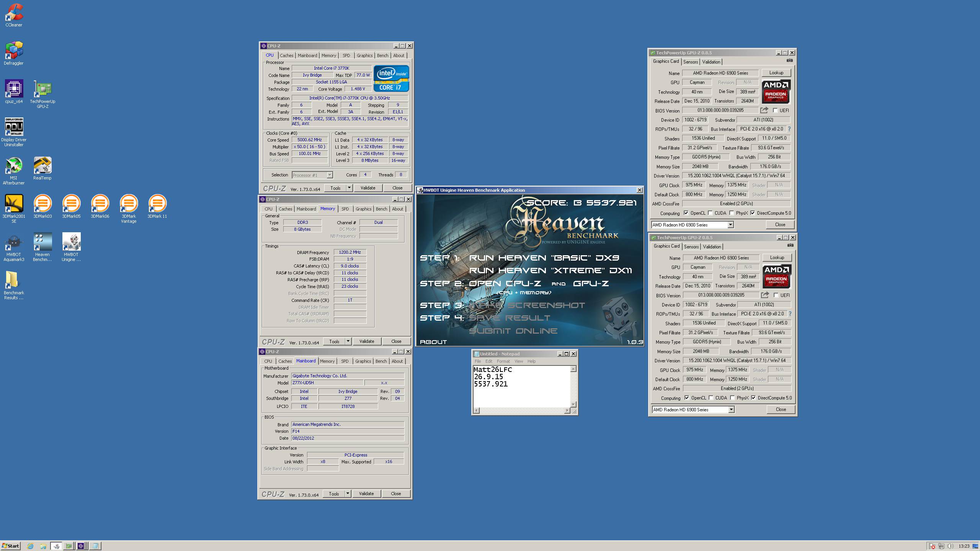Toggle DirectCompute 5.0 checkbox in top GPU-Z
Image resolution: width=980 pixels, height=551 pixels.
click(x=753, y=213)
